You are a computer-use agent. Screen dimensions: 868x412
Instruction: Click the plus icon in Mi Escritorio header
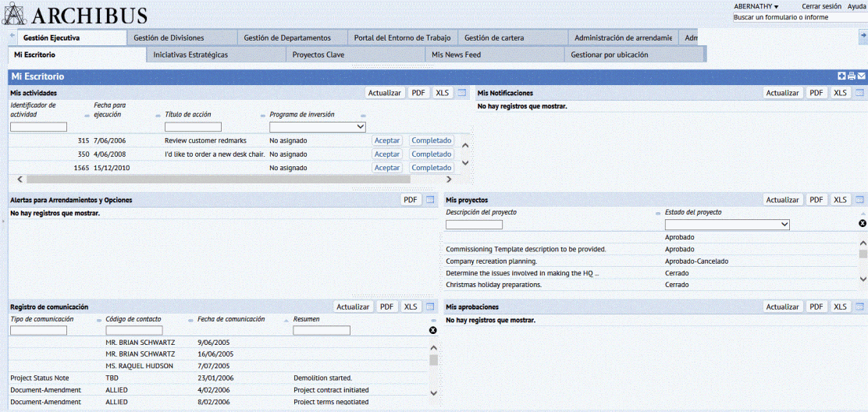pyautogui.click(x=841, y=76)
